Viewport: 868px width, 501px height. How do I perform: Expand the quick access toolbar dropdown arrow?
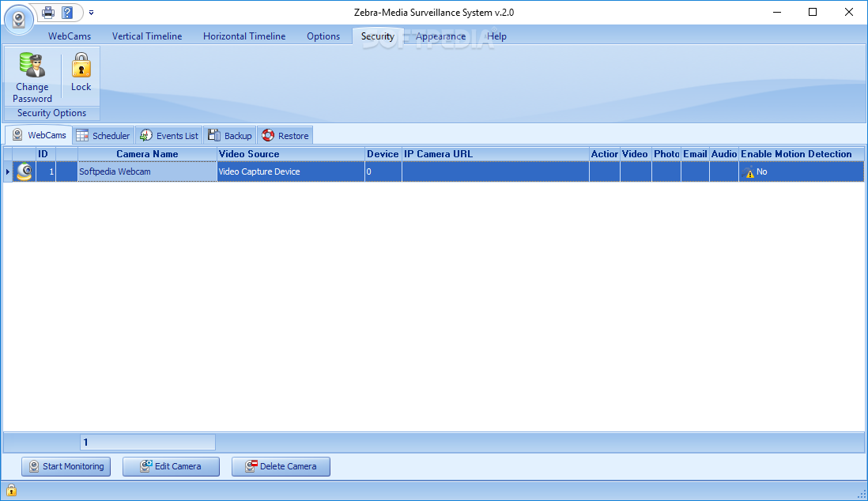(92, 12)
